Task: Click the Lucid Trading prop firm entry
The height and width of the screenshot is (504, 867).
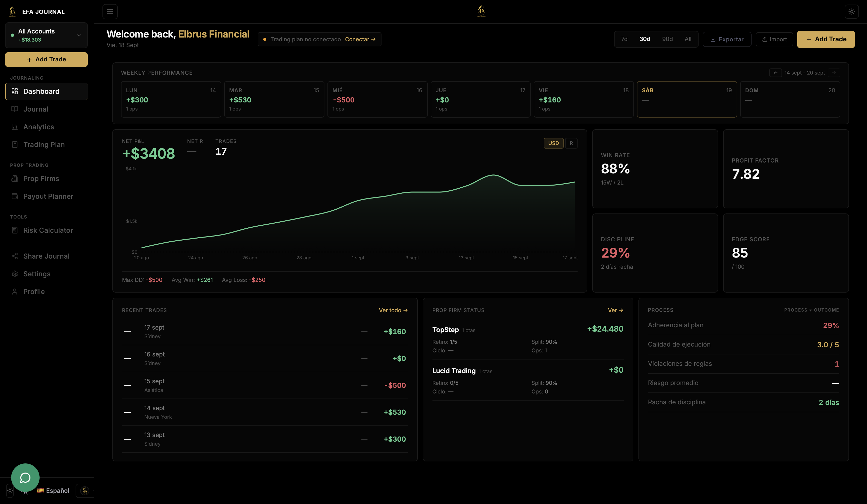Action: 528,380
